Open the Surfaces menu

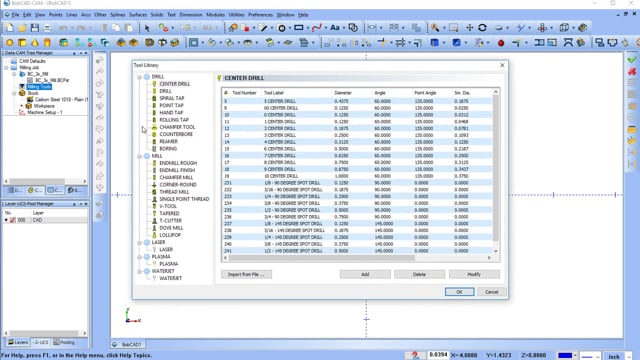point(138,15)
